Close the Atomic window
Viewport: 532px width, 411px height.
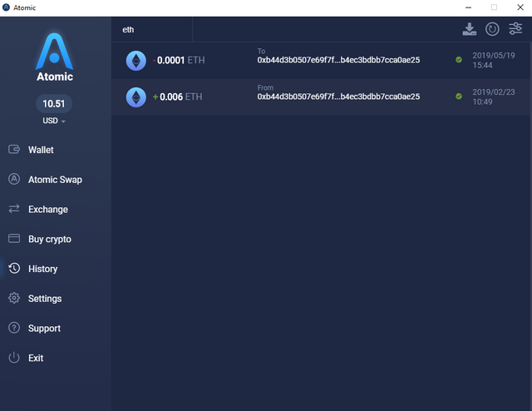tap(520, 7)
